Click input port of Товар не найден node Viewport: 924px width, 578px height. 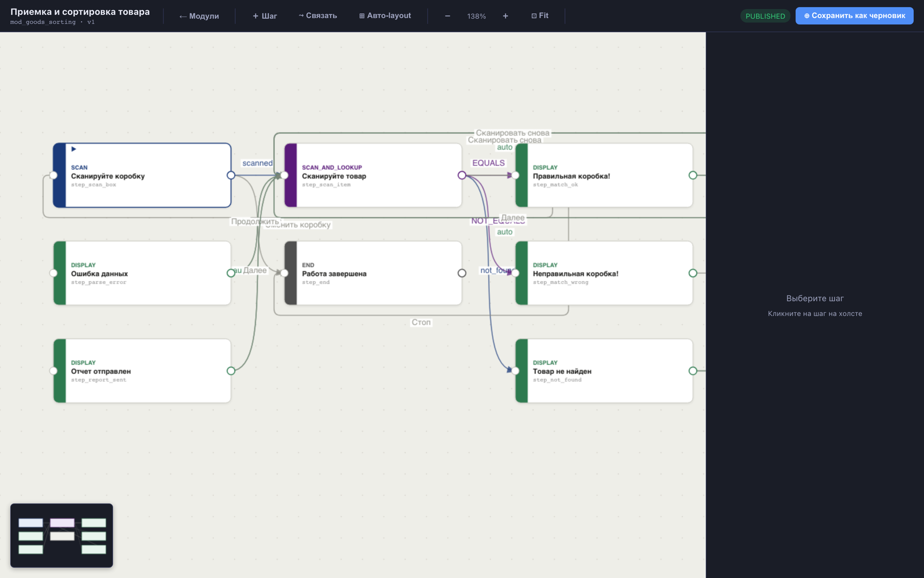click(516, 371)
